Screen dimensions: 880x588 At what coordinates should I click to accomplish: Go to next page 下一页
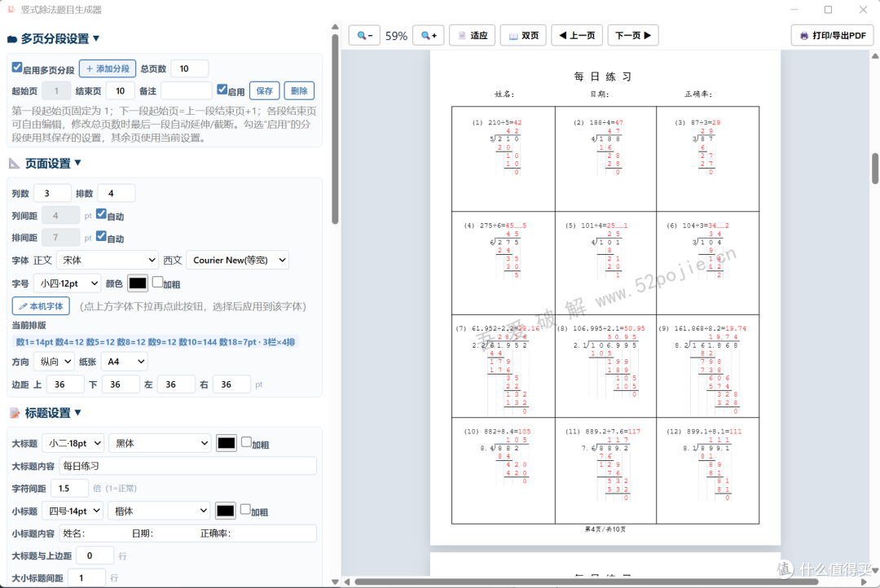coord(633,35)
